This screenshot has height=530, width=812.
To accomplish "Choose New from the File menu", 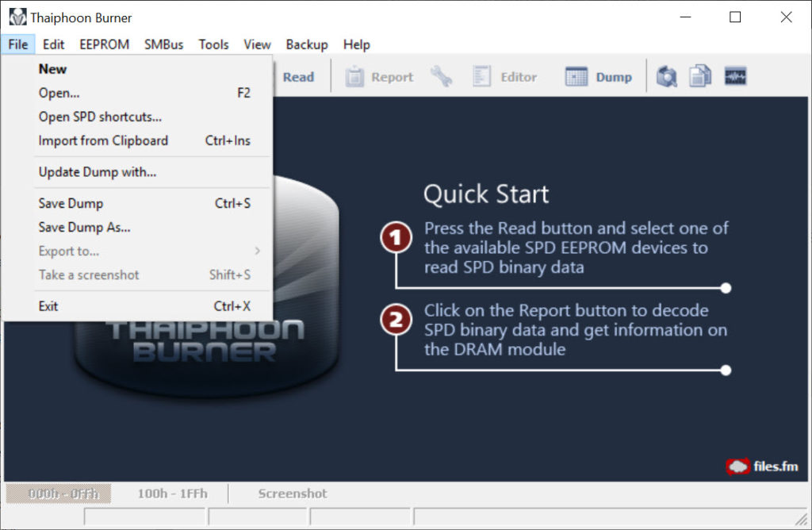I will 138,69.
